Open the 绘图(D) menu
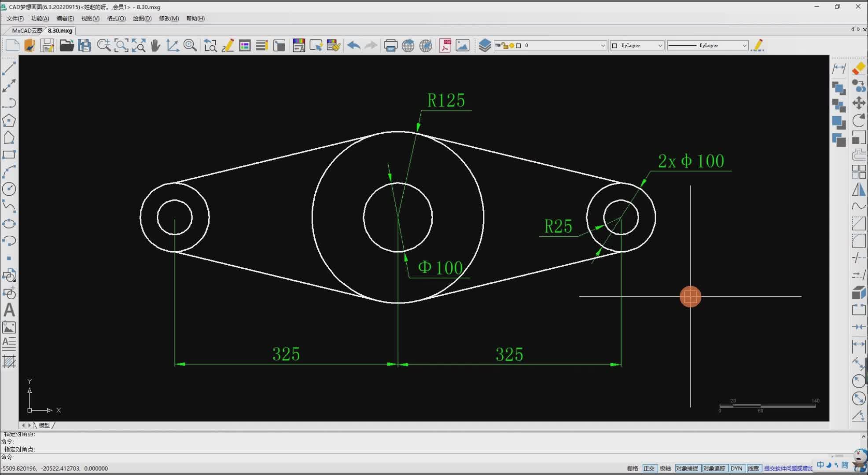Screen dimensions: 868x475 pos(142,18)
